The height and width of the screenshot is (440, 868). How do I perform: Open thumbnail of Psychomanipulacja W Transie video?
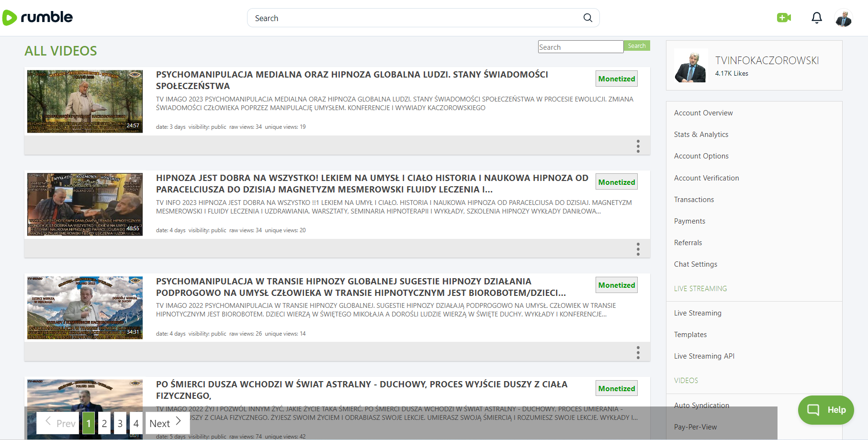point(85,308)
